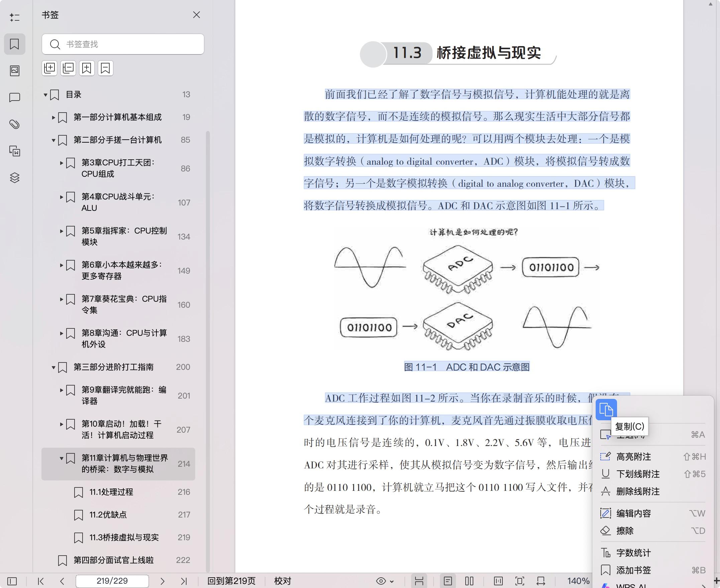
Task: Click the zoom in plus button
Action: 717,581
